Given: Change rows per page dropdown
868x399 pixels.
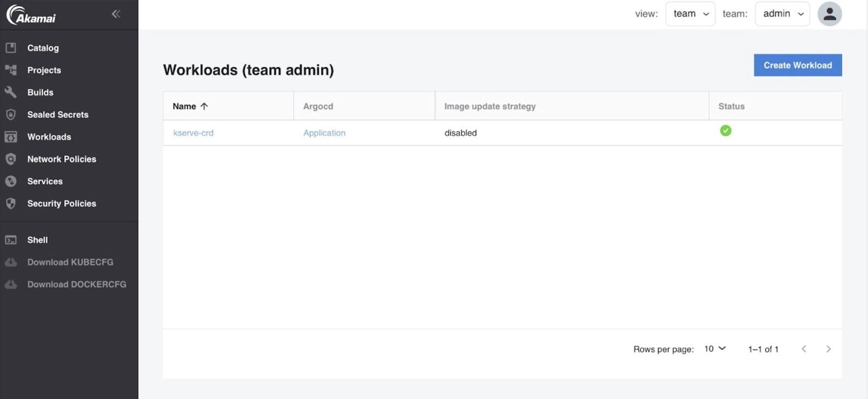Looking at the screenshot, I should click(714, 349).
